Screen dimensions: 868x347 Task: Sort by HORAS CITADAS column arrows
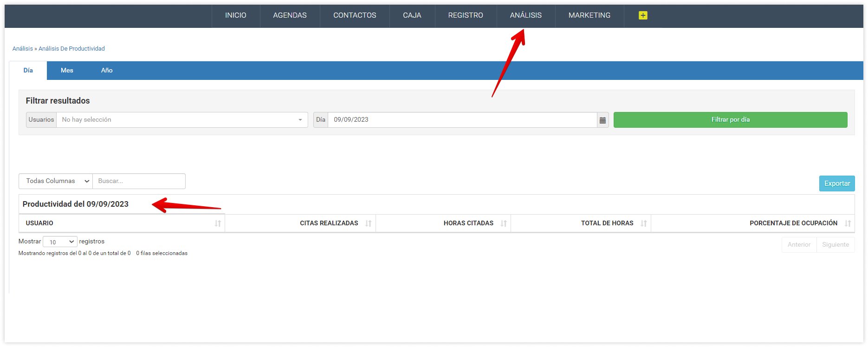coord(504,223)
